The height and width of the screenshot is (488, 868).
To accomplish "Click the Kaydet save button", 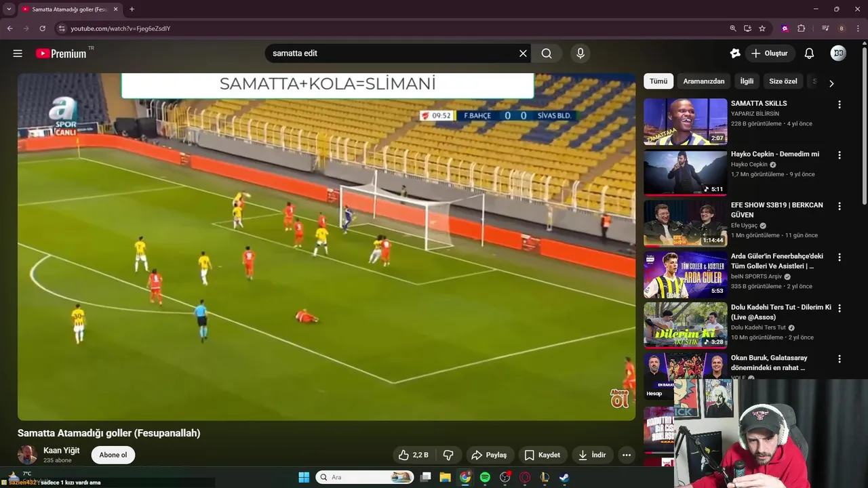I will point(542,455).
